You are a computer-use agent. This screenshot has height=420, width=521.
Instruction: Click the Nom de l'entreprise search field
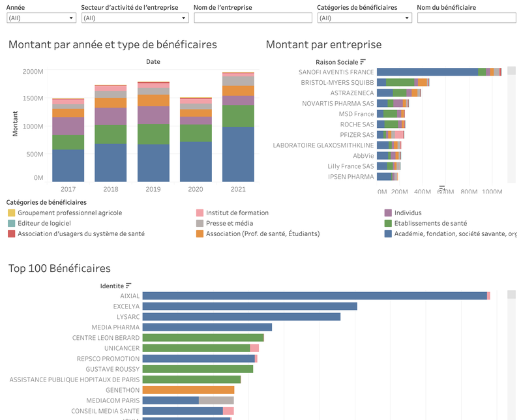click(252, 18)
